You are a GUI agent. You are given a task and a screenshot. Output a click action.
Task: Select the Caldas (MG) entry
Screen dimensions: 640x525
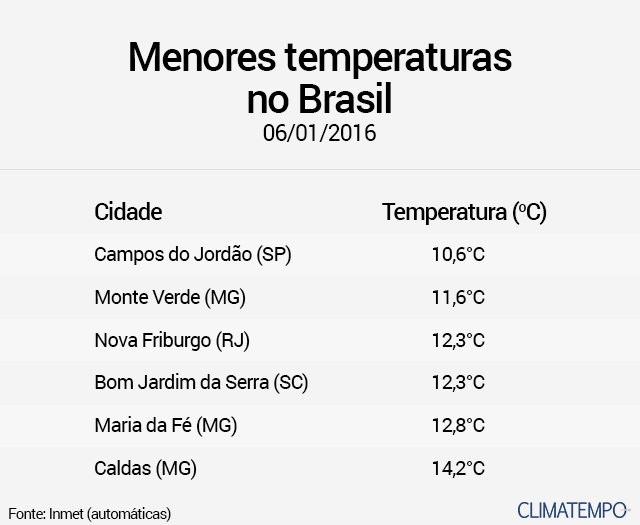[145, 468]
